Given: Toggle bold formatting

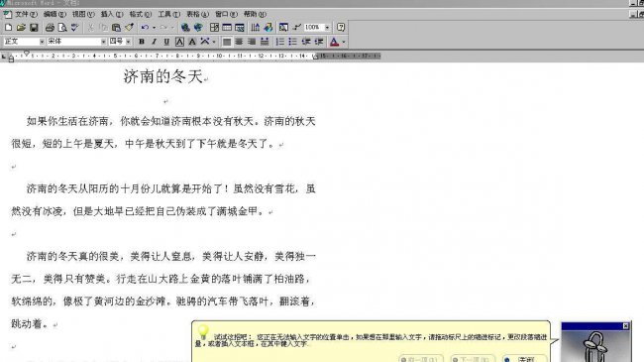Looking at the screenshot, I should pyautogui.click(x=142, y=42).
